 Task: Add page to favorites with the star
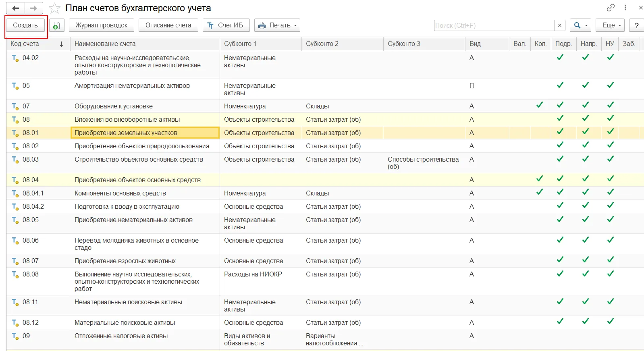pos(54,8)
